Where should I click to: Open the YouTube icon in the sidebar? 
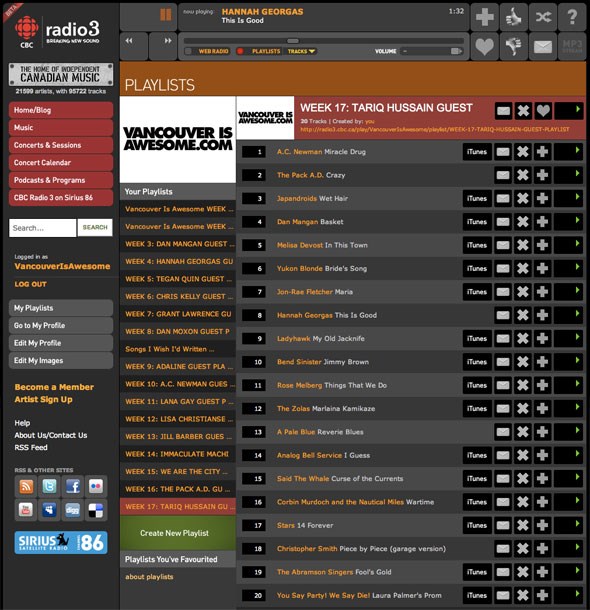pos(26,510)
